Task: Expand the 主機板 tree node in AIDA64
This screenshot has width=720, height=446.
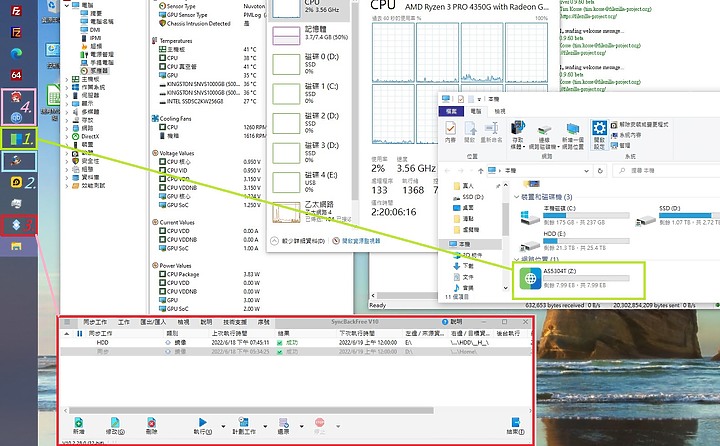Action: tap(67, 79)
